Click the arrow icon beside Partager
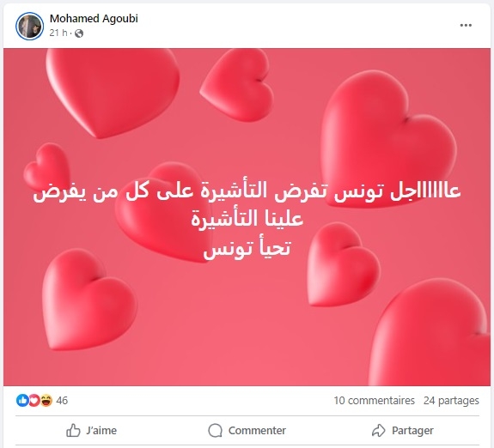This screenshot has height=448, width=494. point(378,430)
